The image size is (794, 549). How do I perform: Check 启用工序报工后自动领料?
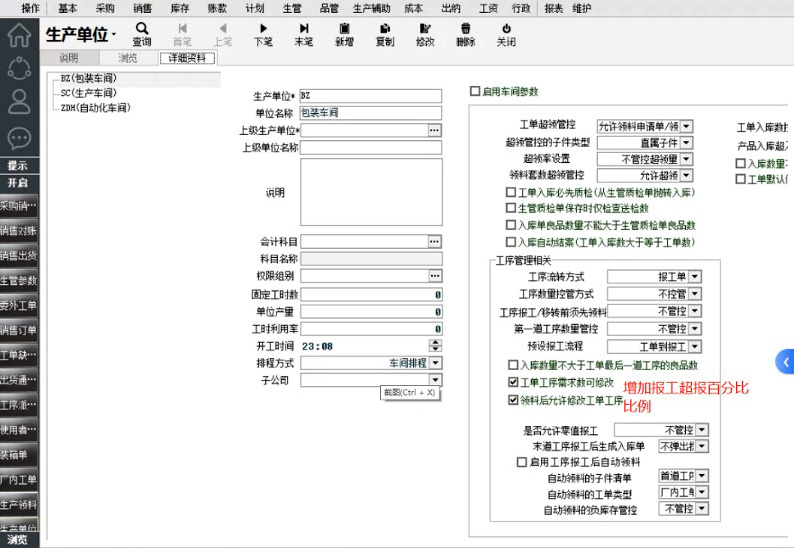tap(522, 462)
